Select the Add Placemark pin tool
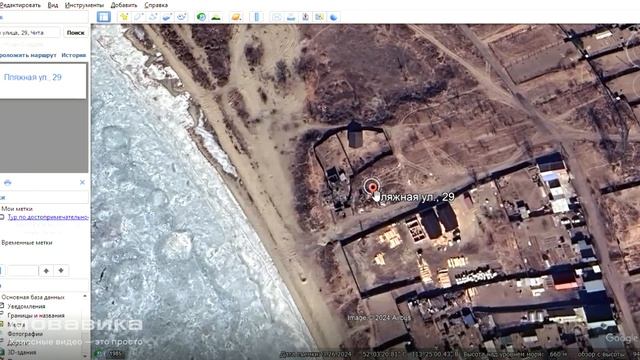The height and width of the screenshot is (360, 640). click(124, 17)
